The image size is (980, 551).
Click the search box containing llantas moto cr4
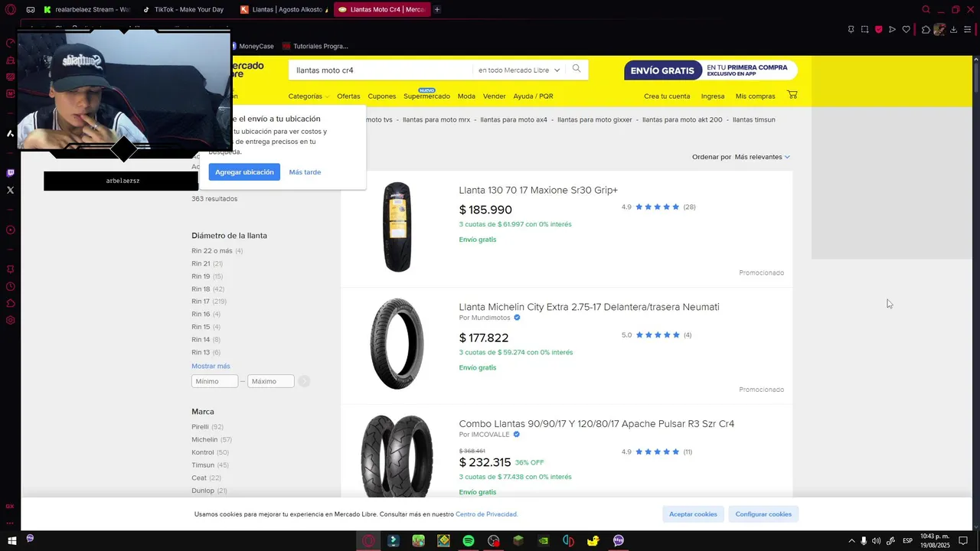point(381,70)
